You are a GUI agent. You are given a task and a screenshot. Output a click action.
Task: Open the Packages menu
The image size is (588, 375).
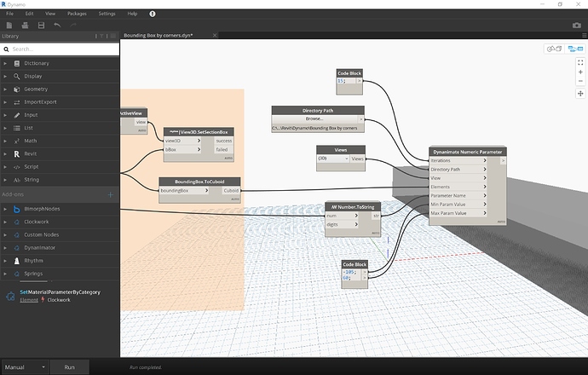coord(77,14)
